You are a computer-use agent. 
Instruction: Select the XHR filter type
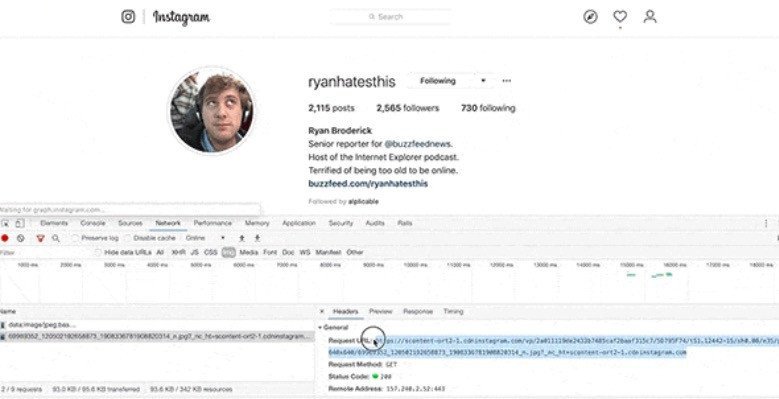point(178,252)
